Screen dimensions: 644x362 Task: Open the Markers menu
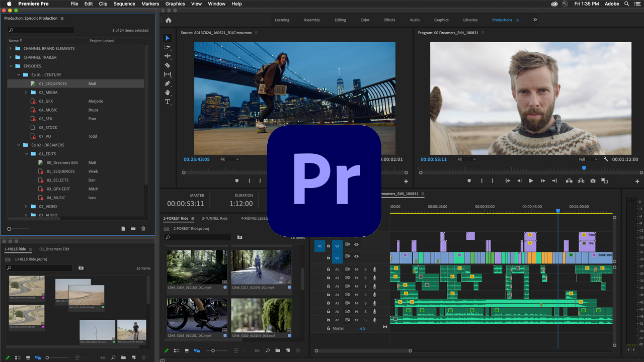point(150,4)
